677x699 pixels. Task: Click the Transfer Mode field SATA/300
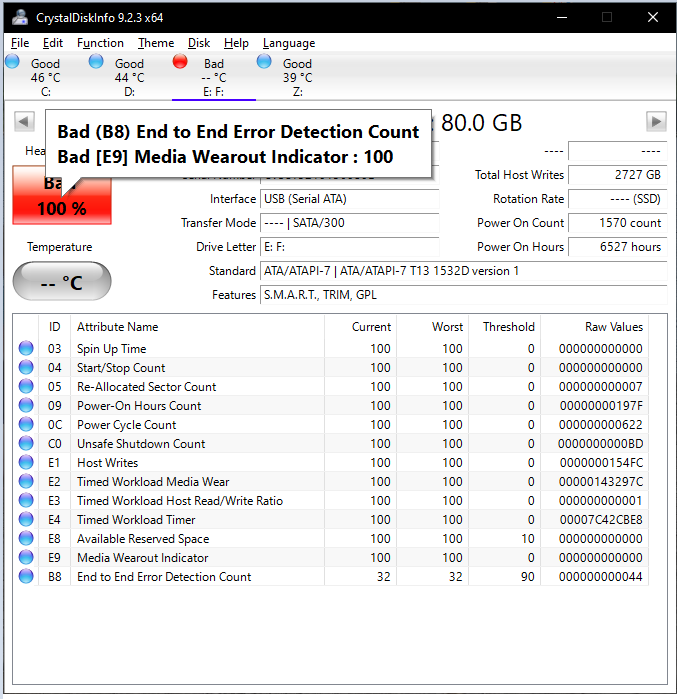(x=350, y=223)
